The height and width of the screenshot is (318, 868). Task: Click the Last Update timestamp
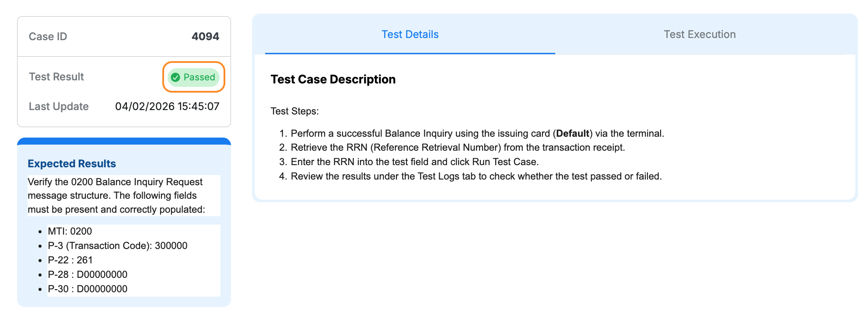pyautogui.click(x=168, y=106)
